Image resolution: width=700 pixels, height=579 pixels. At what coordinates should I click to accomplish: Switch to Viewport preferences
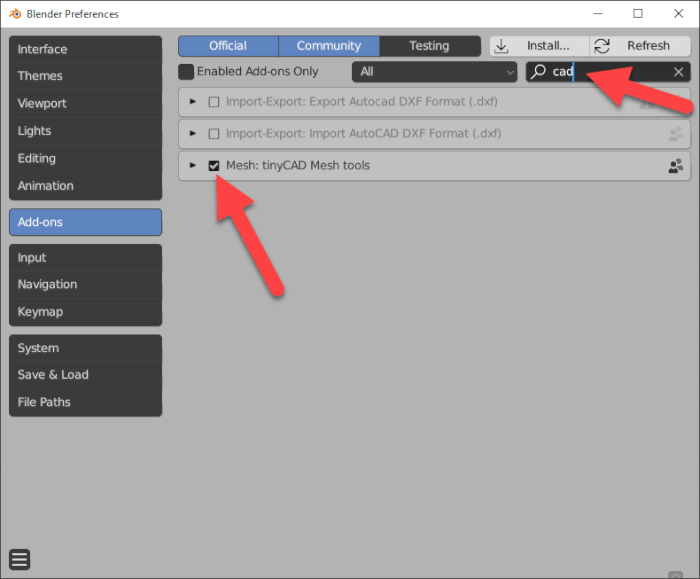85,104
